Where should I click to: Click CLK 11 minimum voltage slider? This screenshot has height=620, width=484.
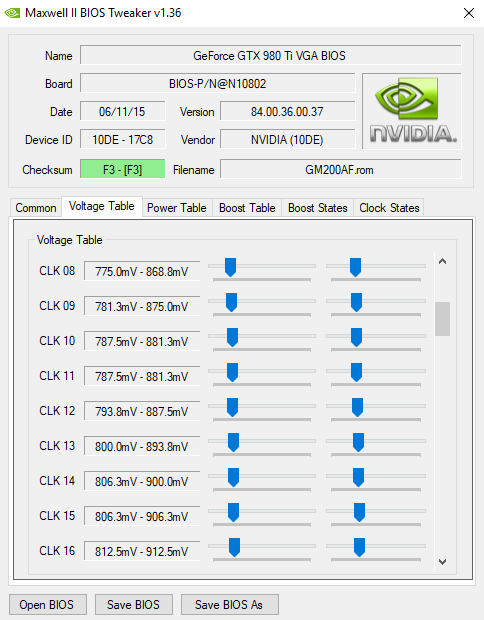pos(262,374)
